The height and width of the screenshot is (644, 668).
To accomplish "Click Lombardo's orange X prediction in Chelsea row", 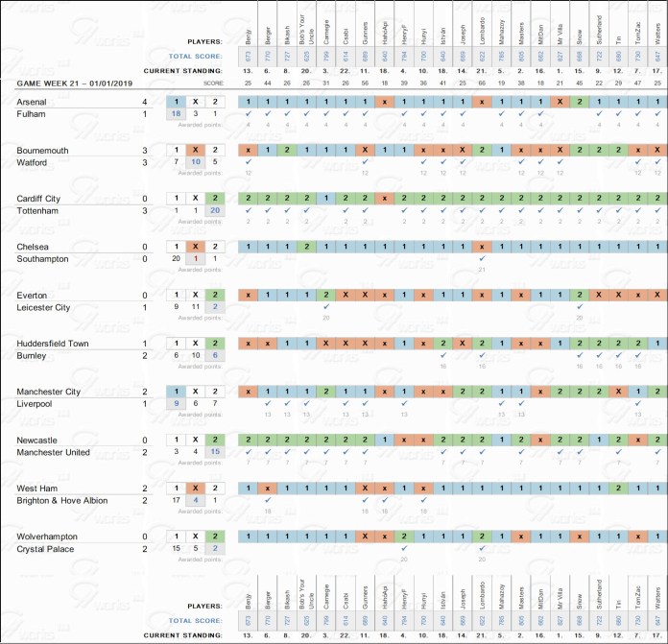I will tap(481, 247).
